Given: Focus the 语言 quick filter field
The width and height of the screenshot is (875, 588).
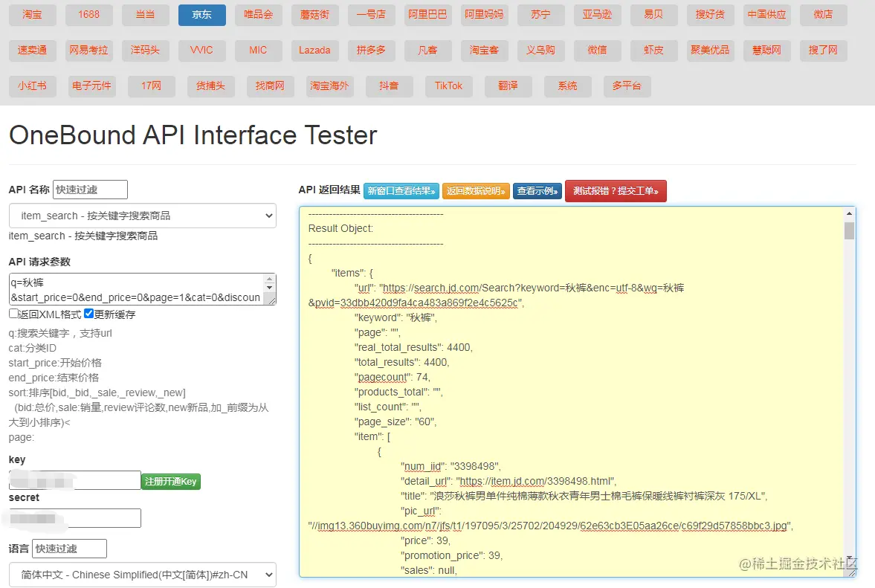Looking at the screenshot, I should point(69,549).
